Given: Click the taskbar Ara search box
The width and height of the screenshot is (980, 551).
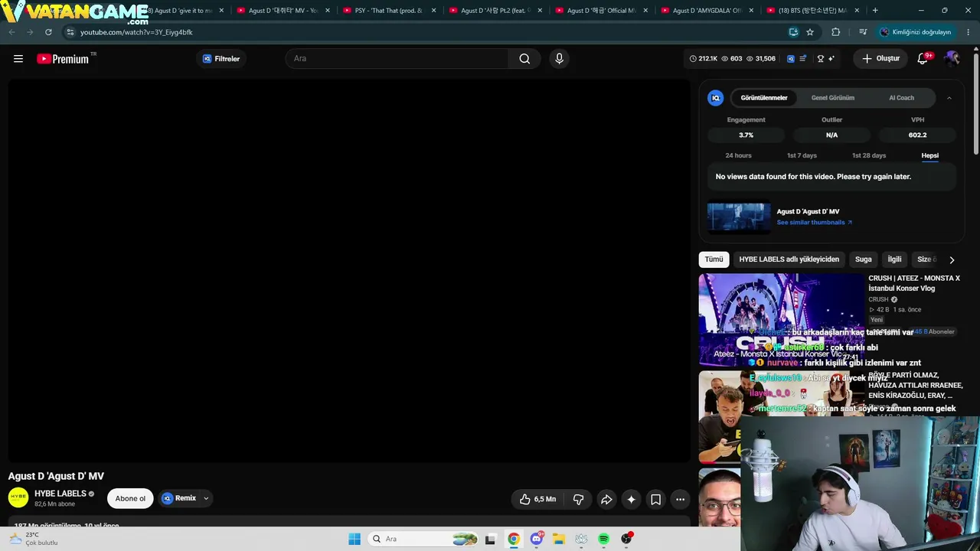Looking at the screenshot, I should pos(422,539).
